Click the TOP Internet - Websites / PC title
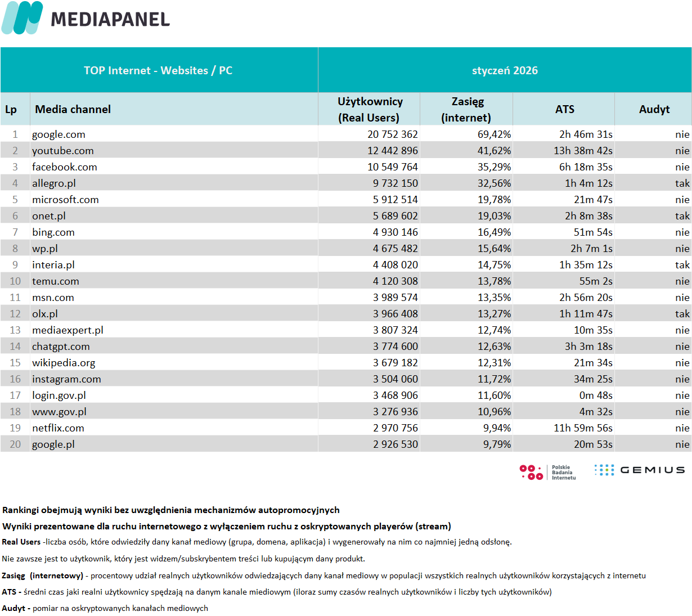The height and width of the screenshot is (616, 692). [x=158, y=70]
